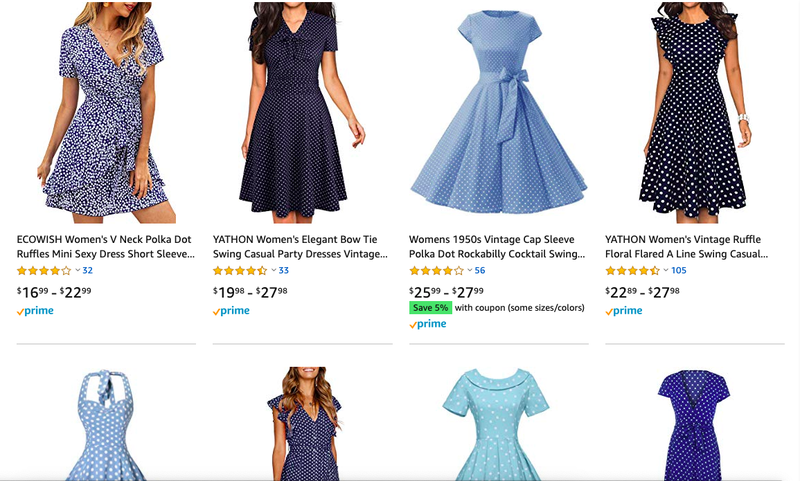This screenshot has width=800, height=481.
Task: Click star rating of YATHON Bow Tie dress
Action: (240, 271)
